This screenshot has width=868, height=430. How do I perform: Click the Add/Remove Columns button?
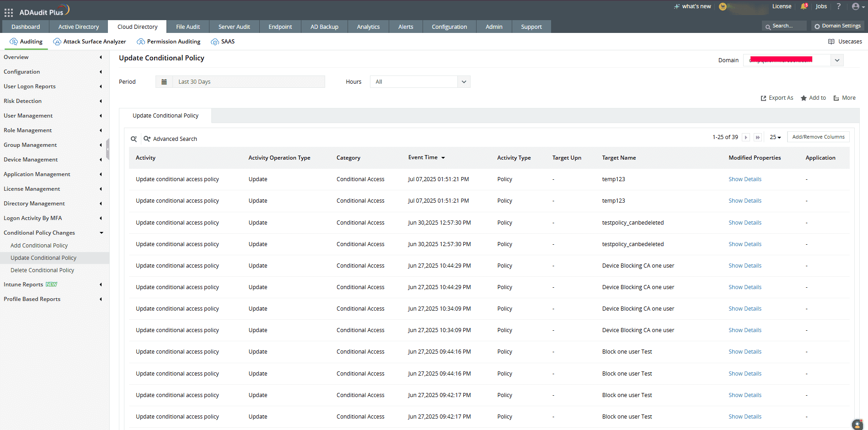click(x=818, y=136)
